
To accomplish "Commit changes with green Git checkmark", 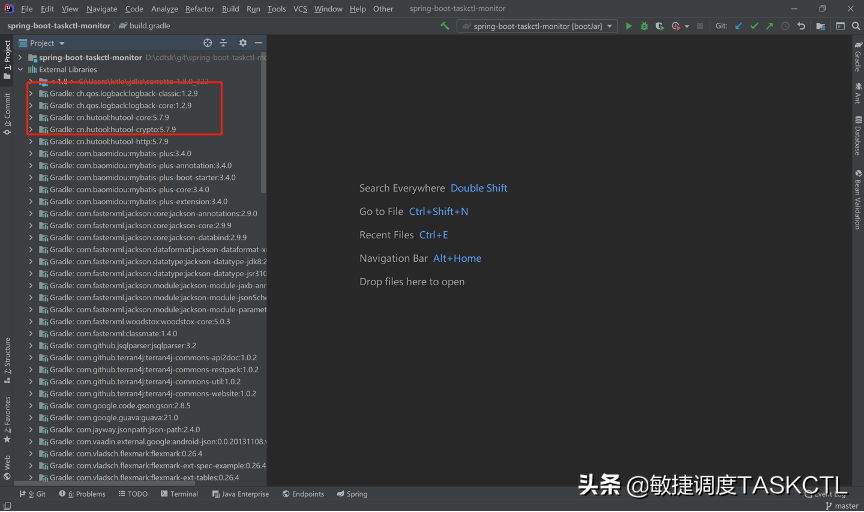I will [x=754, y=26].
